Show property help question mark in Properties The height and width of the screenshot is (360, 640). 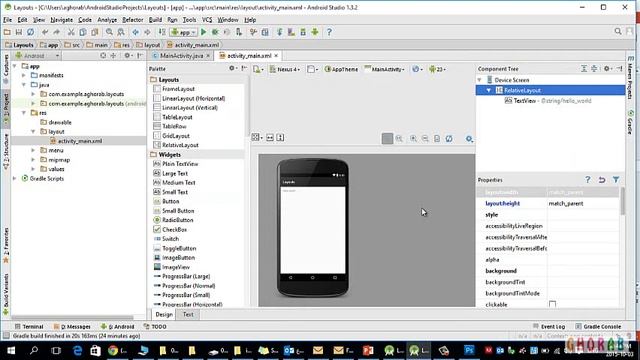click(x=588, y=180)
